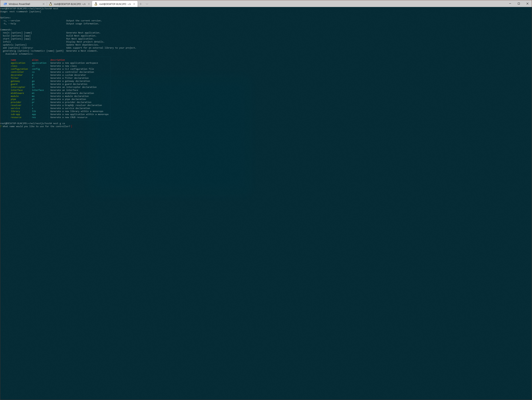532x400 pixels.
Task: Click the penguin icon on the middle tab
Action: click(51, 4)
